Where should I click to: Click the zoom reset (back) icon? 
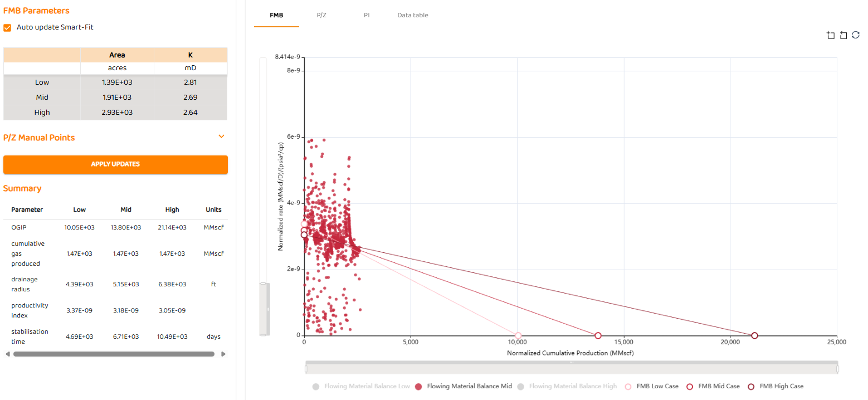click(843, 36)
